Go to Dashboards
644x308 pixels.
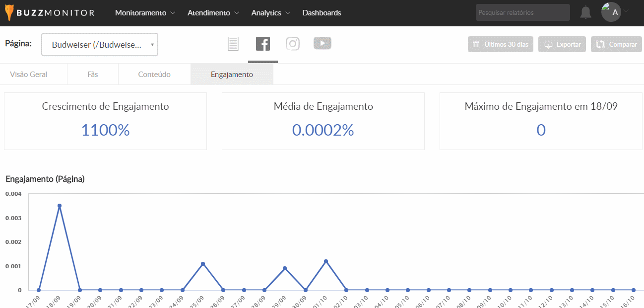tap(322, 13)
